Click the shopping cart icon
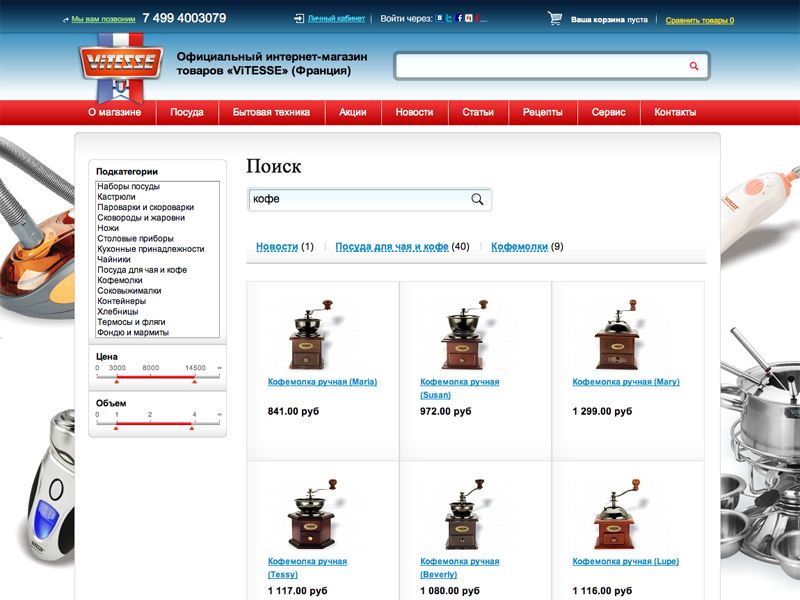The width and height of the screenshot is (800, 600). (x=555, y=18)
